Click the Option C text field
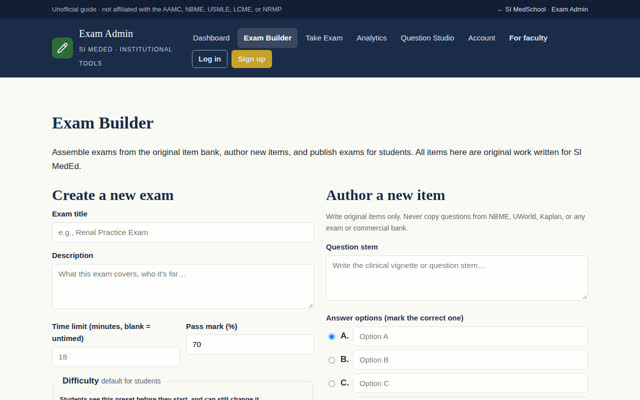Screen dimensions: 640x400 pyautogui.click(x=470, y=383)
